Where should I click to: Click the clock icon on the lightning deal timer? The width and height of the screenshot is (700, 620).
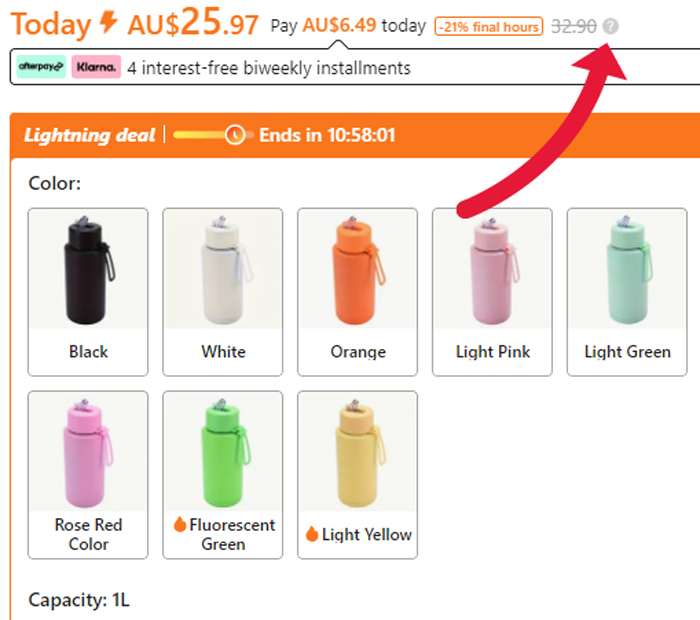pyautogui.click(x=236, y=134)
